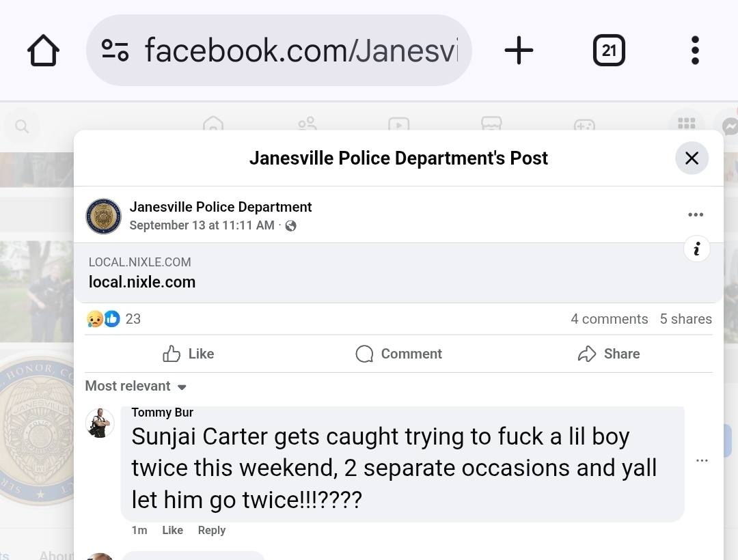Open the globe public audience icon
The height and width of the screenshot is (560, 738).
[291, 226]
